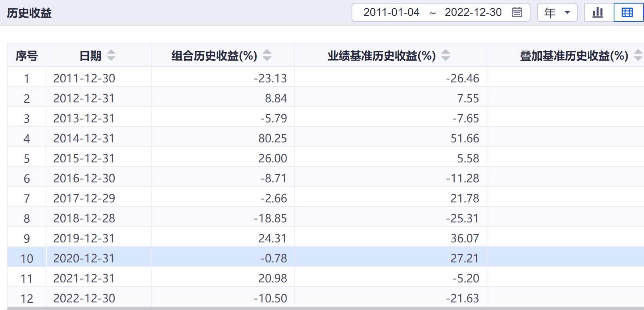
Task: Open the date range calendar picker
Action: click(x=517, y=12)
